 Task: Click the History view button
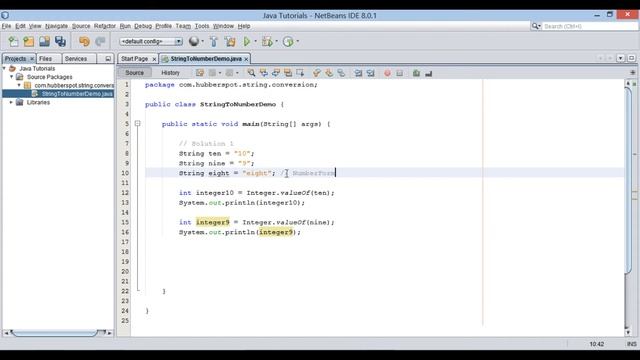[x=170, y=73]
